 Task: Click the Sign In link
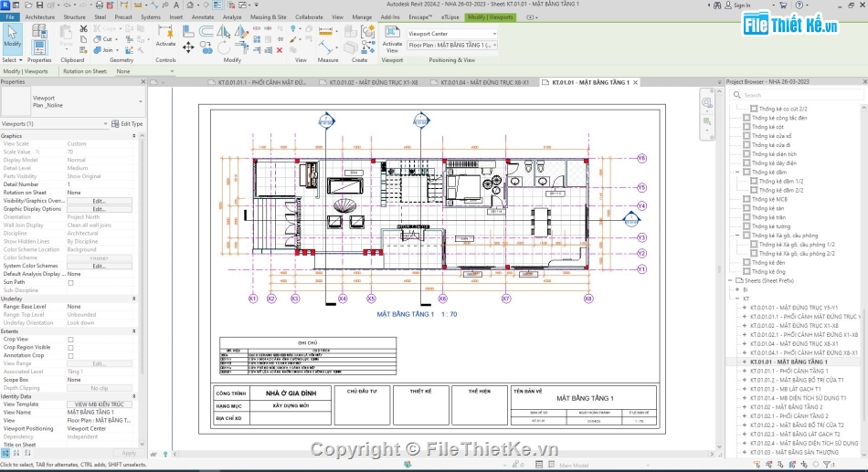click(742, 5)
